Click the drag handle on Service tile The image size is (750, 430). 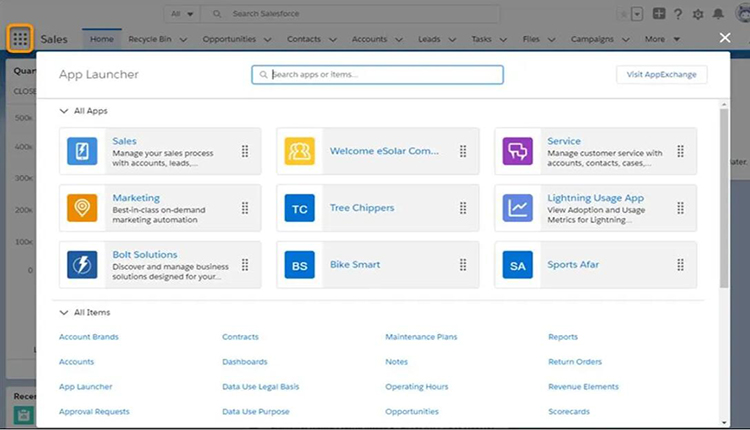(x=680, y=151)
